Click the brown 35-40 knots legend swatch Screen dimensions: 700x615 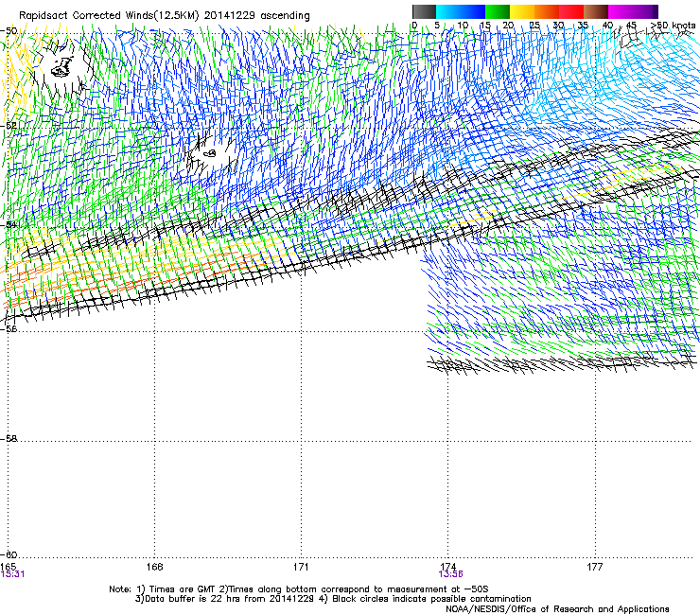596,11
